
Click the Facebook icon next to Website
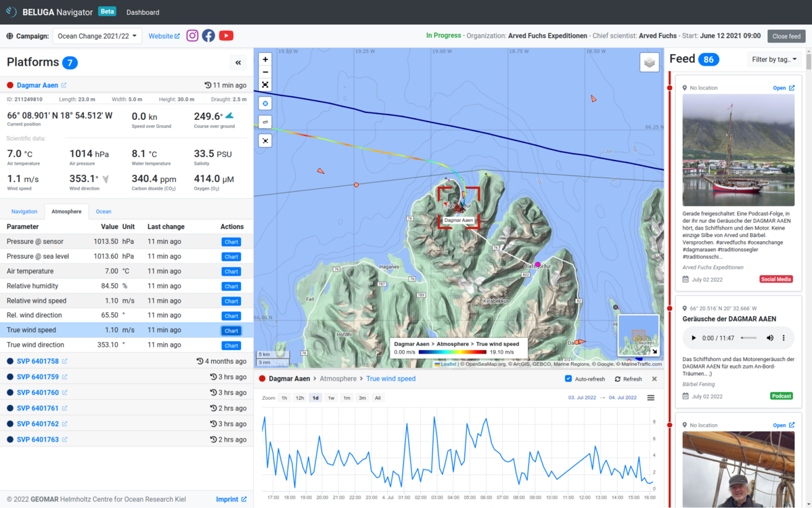208,35
